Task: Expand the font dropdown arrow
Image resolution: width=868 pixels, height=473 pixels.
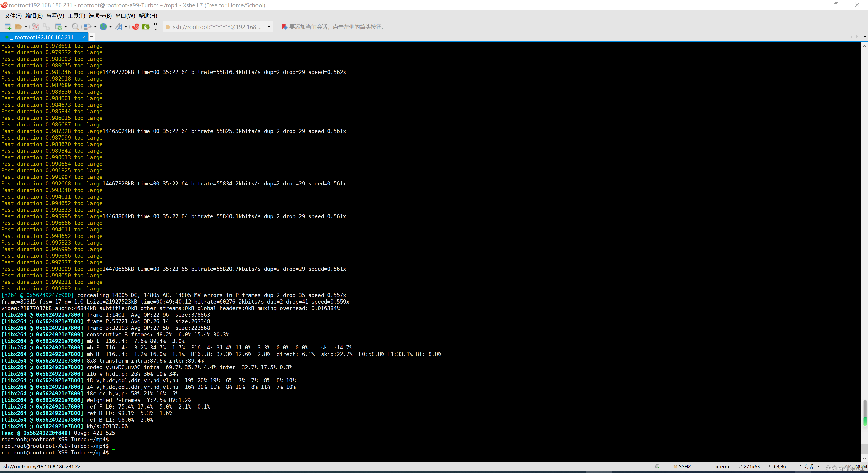Action: point(126,27)
